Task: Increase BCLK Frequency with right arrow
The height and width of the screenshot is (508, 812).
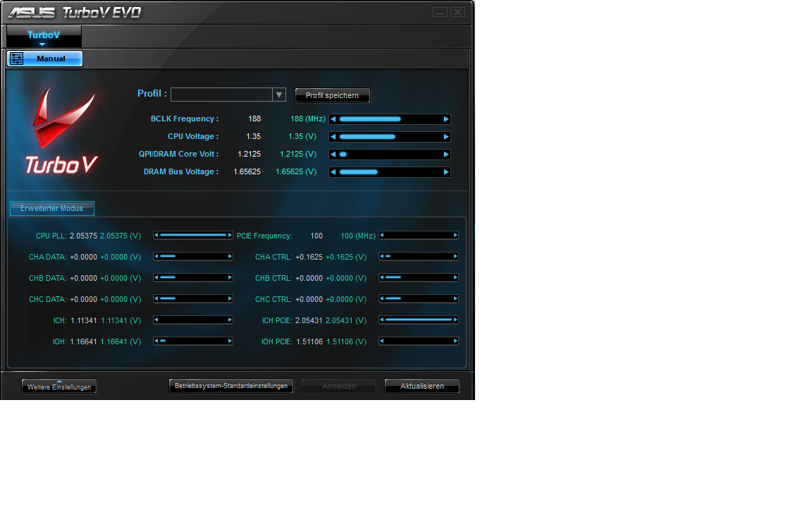Action: tap(446, 119)
